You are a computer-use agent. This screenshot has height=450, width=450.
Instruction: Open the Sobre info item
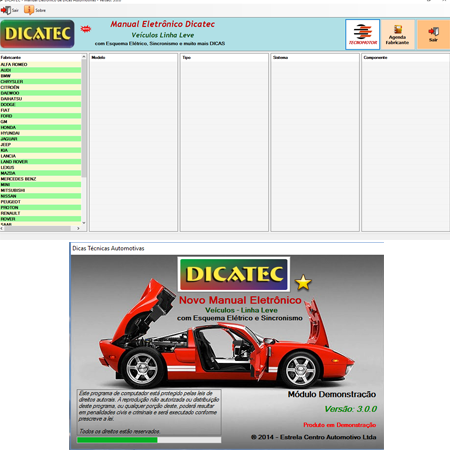tap(35, 10)
